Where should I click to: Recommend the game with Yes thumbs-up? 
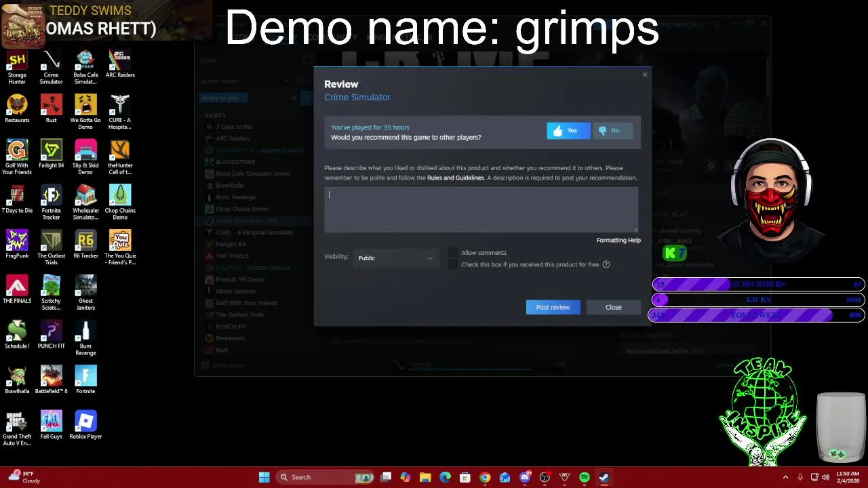(x=568, y=131)
